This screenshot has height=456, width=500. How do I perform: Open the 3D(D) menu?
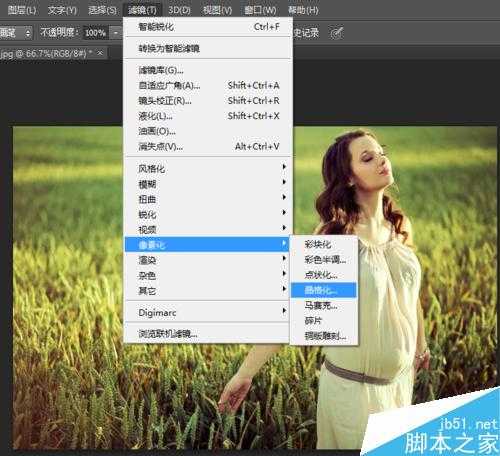(x=179, y=10)
